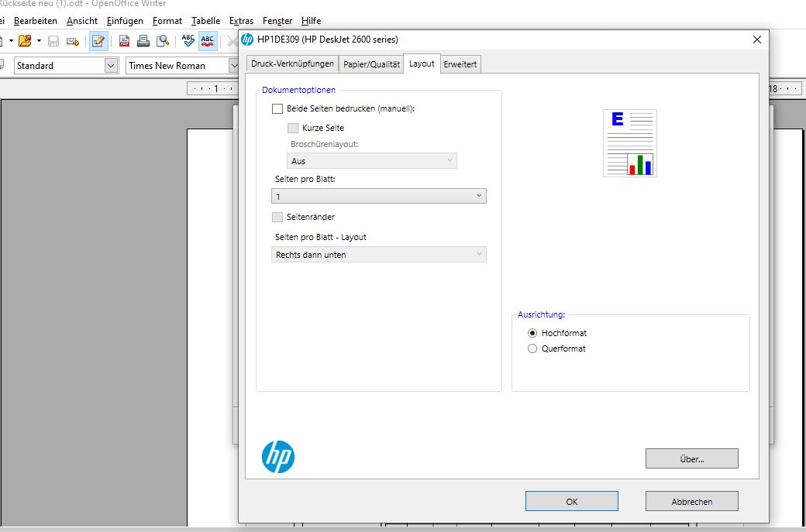Image resolution: width=806 pixels, height=532 pixels.
Task: Switch to Druck-Verknüpfungen tab
Action: click(x=292, y=64)
